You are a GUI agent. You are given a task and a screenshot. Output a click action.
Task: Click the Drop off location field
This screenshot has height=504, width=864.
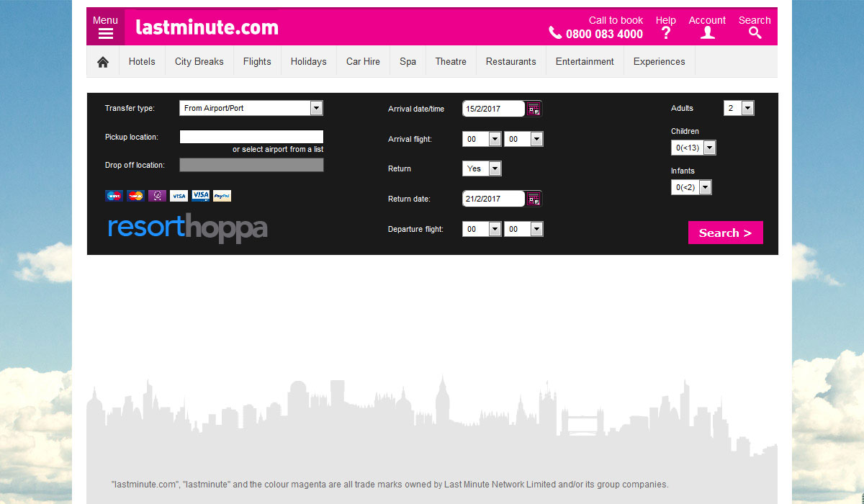[251, 165]
